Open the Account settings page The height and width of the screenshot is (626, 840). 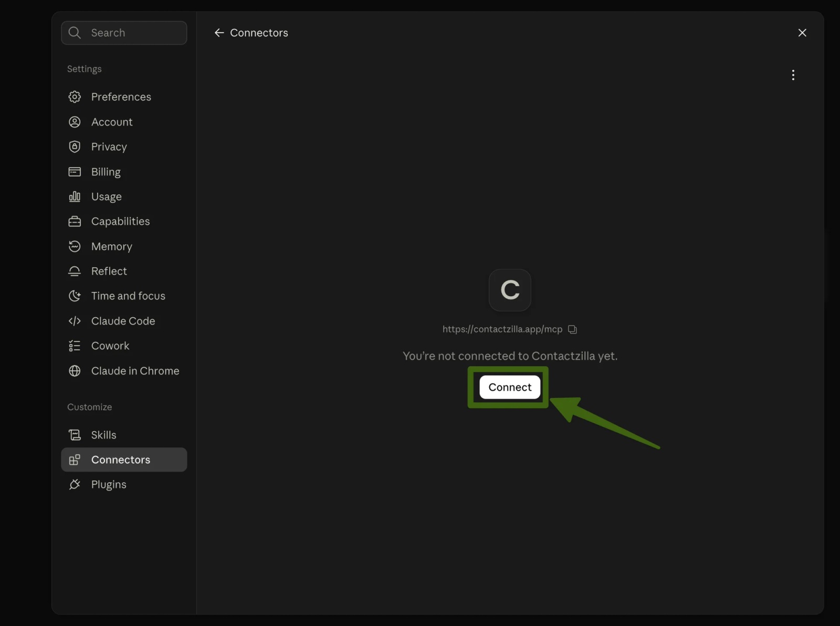124,122
